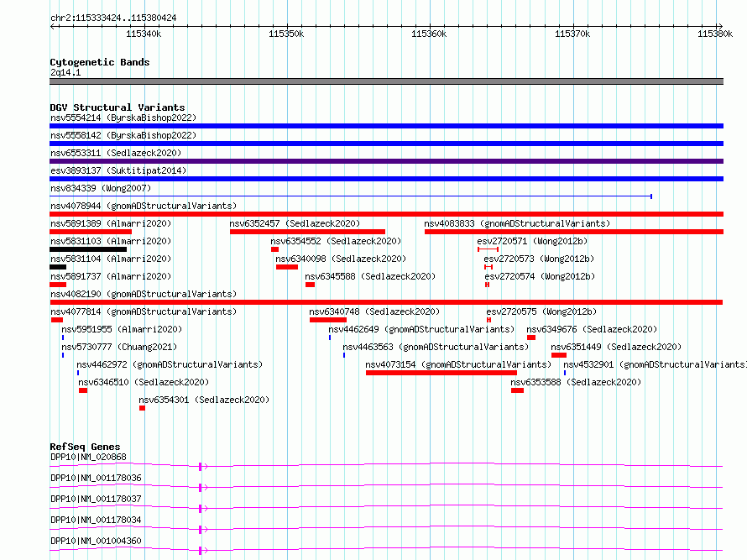Click the exon marker on DPP10|NM_020868 track
This screenshot has height=560, width=747.
click(x=201, y=467)
